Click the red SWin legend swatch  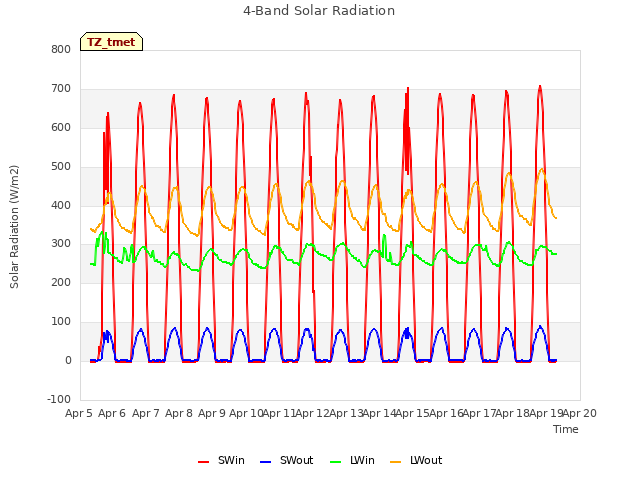[203, 462]
